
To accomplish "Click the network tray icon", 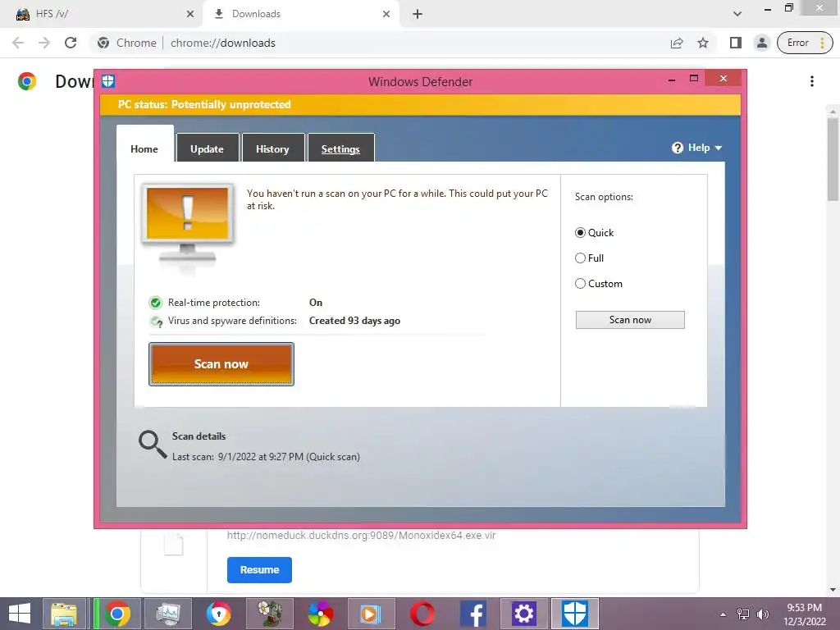I will tap(743, 614).
